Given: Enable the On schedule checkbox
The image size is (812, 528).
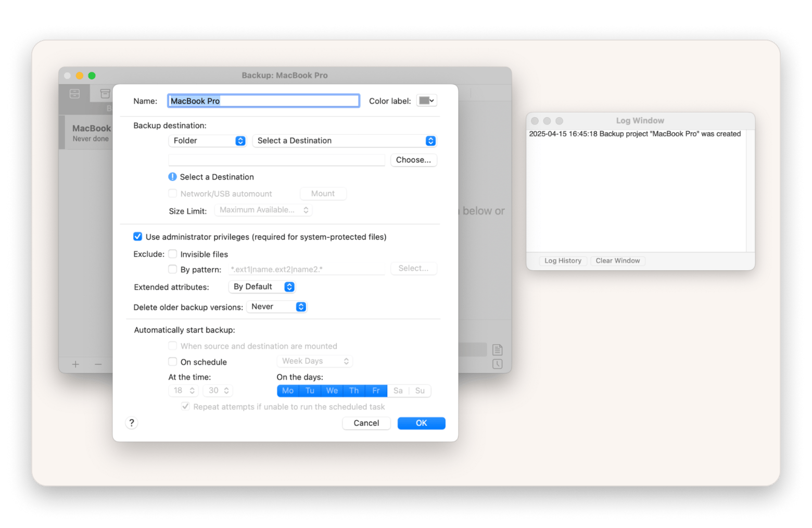Looking at the screenshot, I should [173, 362].
